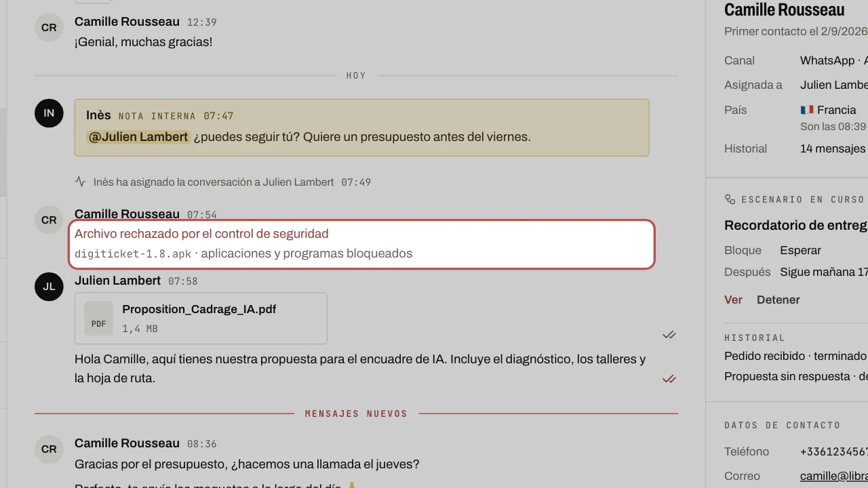Click the scenario icon next to ESCENARIO EN CURSO
The width and height of the screenshot is (868, 488).
click(730, 199)
